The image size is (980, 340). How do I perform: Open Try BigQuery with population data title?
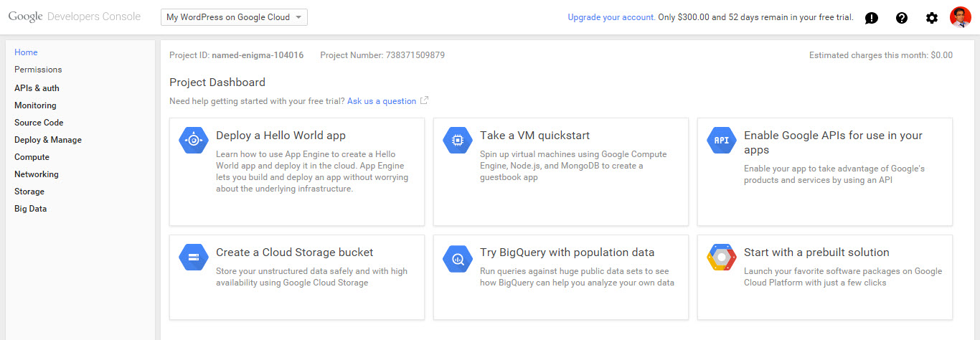coord(567,252)
